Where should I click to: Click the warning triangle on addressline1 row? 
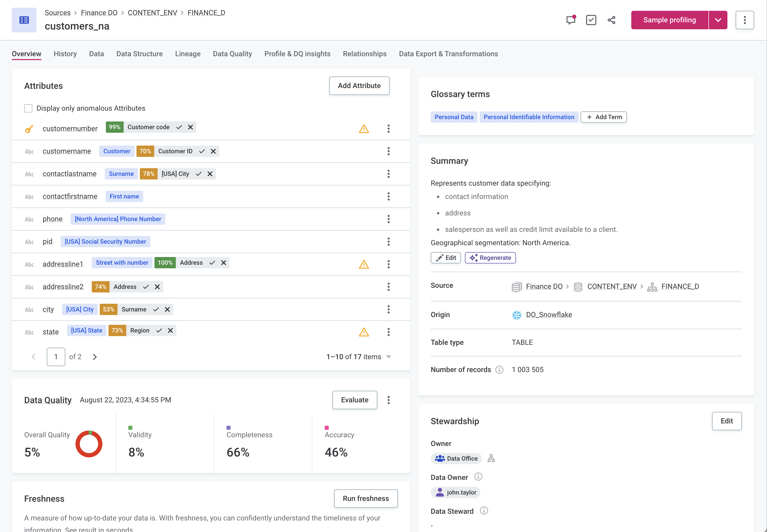coord(364,264)
